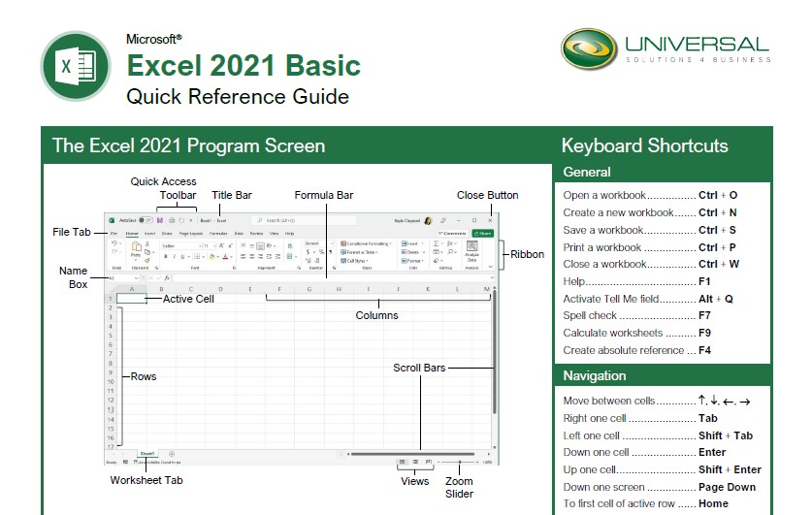
Task: Click the Clear eraser icon in the Editing group
Action: (x=436, y=261)
